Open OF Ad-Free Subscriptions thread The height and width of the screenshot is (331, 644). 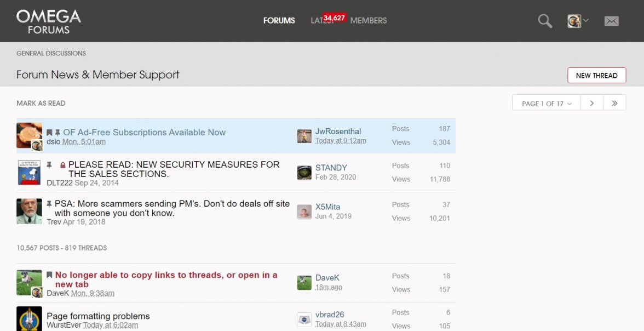coord(144,132)
